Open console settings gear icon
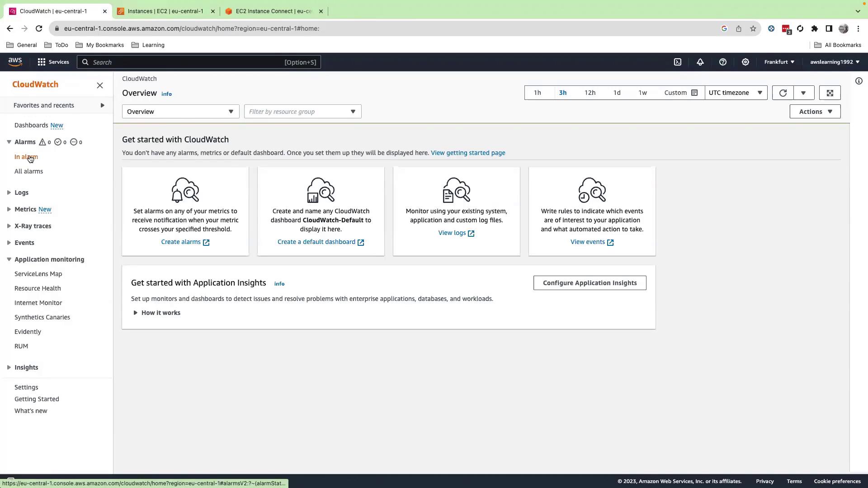Viewport: 868px width, 488px height. click(745, 62)
